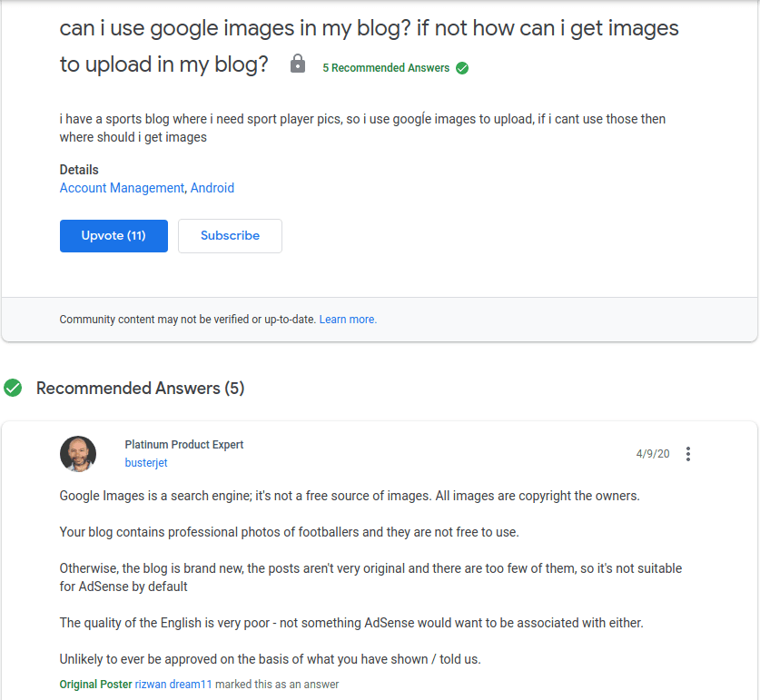This screenshot has width=760, height=700.
Task: Click the lock icon next to title
Action: 297,64
